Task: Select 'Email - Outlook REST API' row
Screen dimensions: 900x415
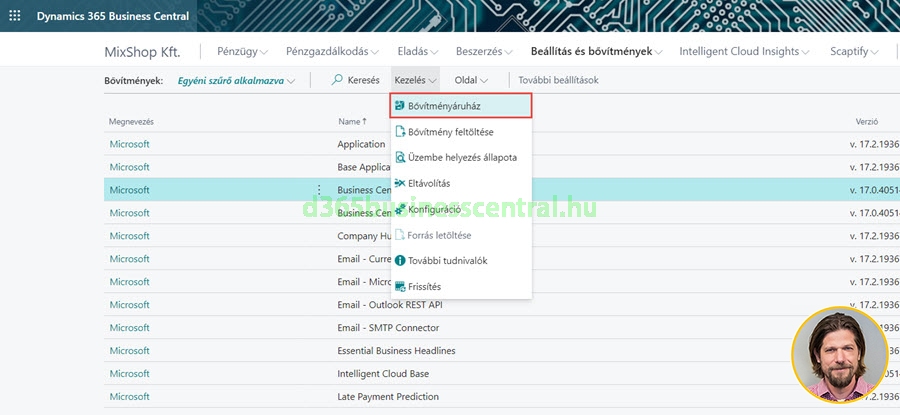Action: pyautogui.click(x=502, y=305)
